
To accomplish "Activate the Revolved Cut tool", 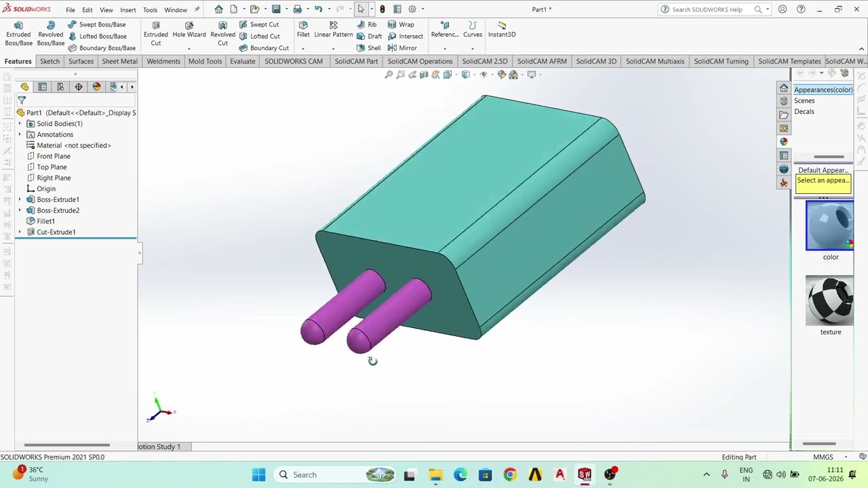I will coord(222,34).
